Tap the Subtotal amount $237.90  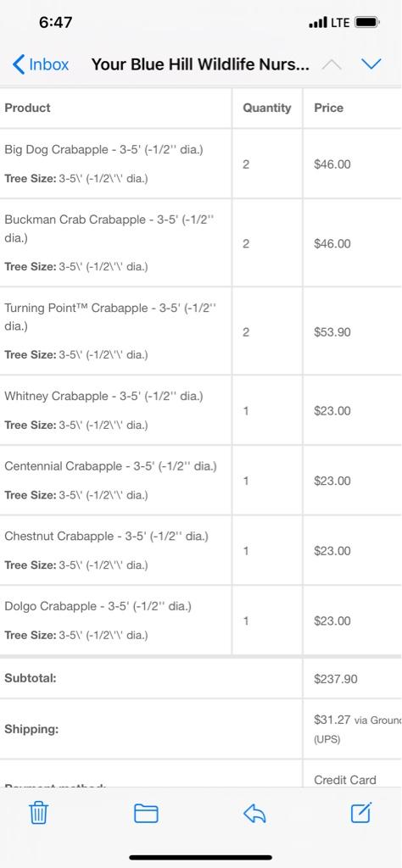click(336, 679)
